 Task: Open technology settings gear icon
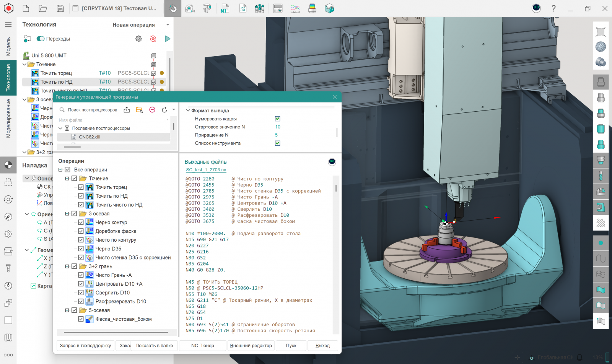[138, 39]
